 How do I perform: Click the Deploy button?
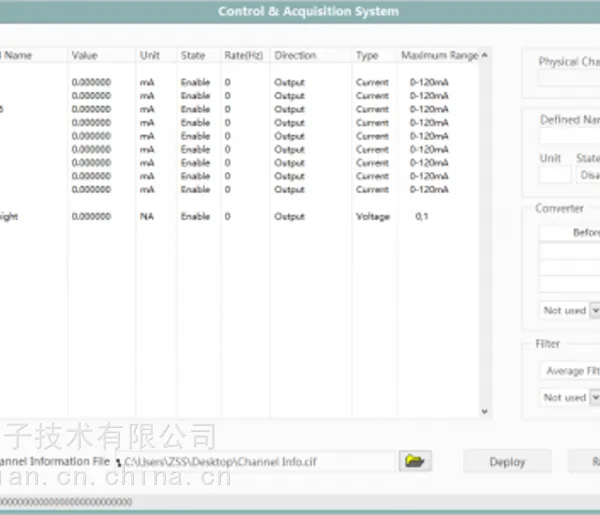[507, 462]
